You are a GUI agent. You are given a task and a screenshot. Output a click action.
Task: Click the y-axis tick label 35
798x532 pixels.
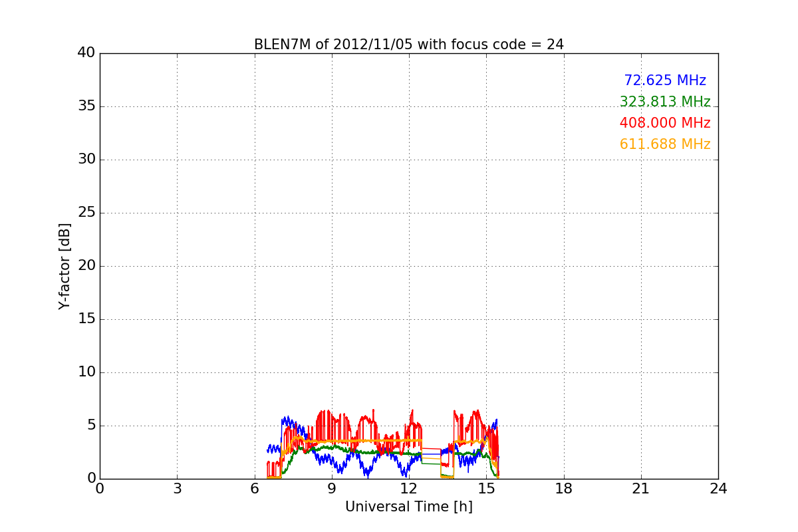tap(86, 106)
